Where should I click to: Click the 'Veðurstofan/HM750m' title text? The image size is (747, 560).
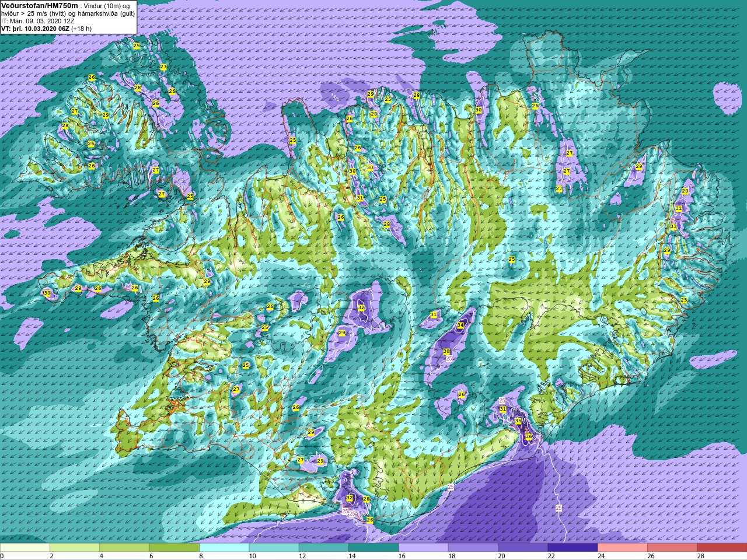click(x=39, y=5)
